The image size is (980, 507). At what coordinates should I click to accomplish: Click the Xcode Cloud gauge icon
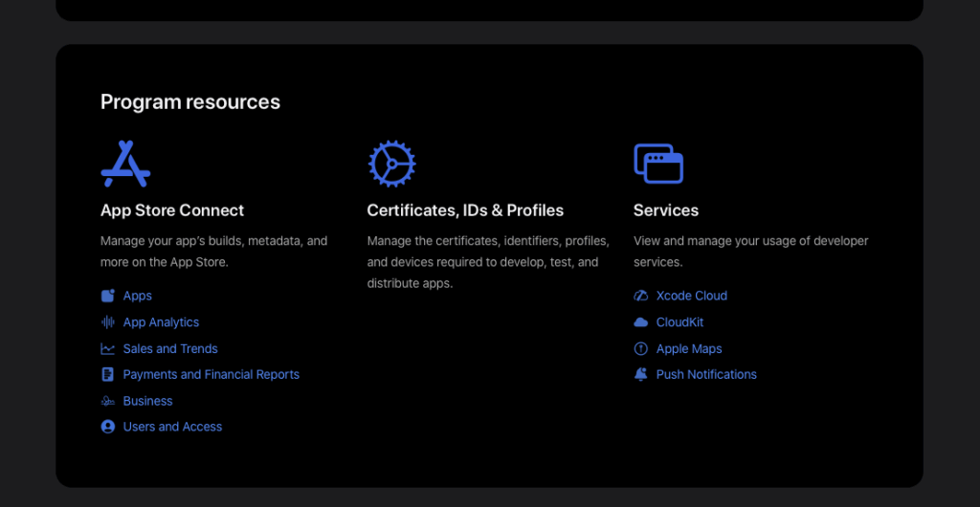click(641, 297)
